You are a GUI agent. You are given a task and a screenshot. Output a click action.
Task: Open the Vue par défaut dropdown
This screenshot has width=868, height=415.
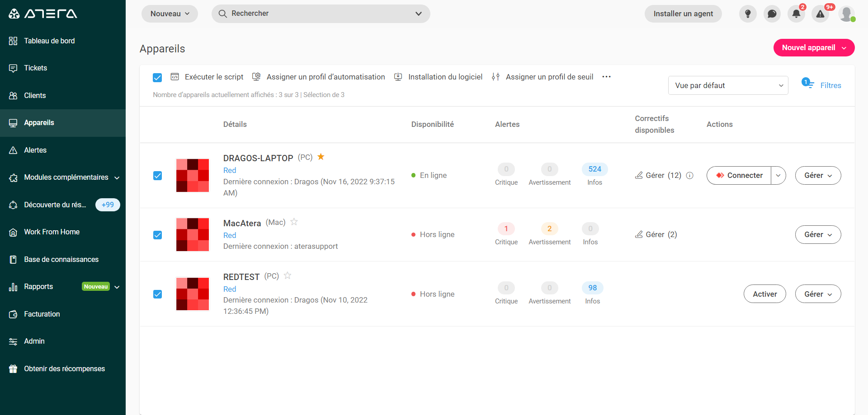[x=728, y=85]
